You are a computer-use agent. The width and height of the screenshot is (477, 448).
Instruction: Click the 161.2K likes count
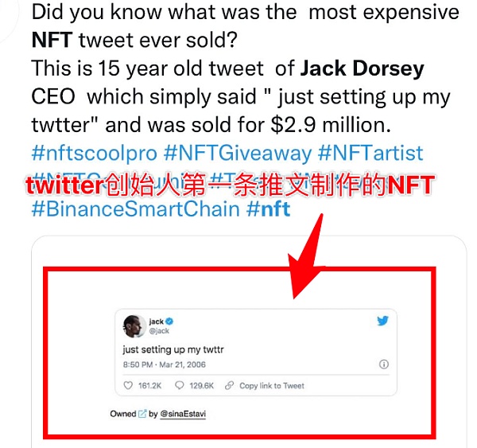tap(149, 386)
